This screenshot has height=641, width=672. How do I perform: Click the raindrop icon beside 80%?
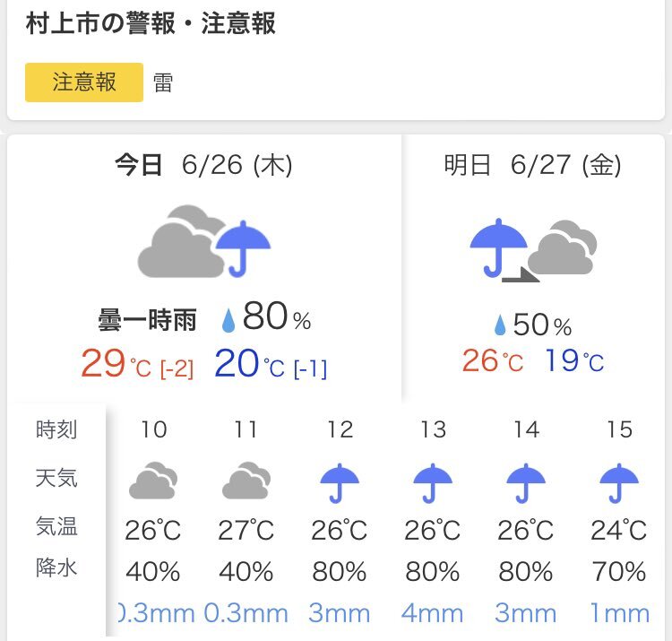[228, 321]
